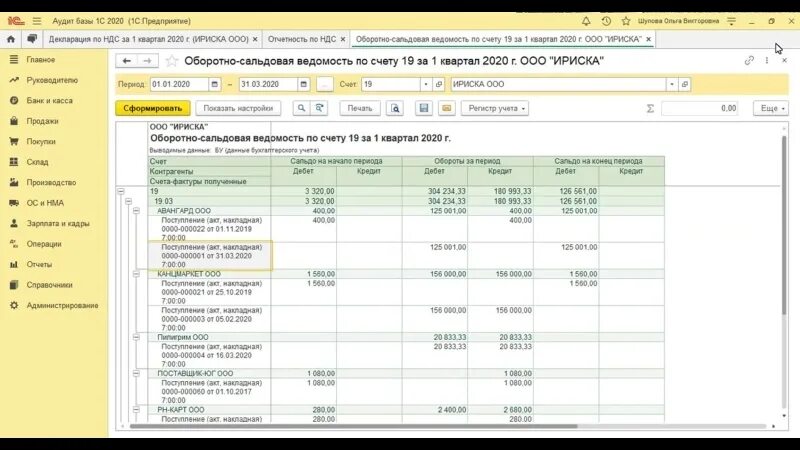Open Еще dropdown menu
The height and width of the screenshot is (450, 800).
point(771,108)
